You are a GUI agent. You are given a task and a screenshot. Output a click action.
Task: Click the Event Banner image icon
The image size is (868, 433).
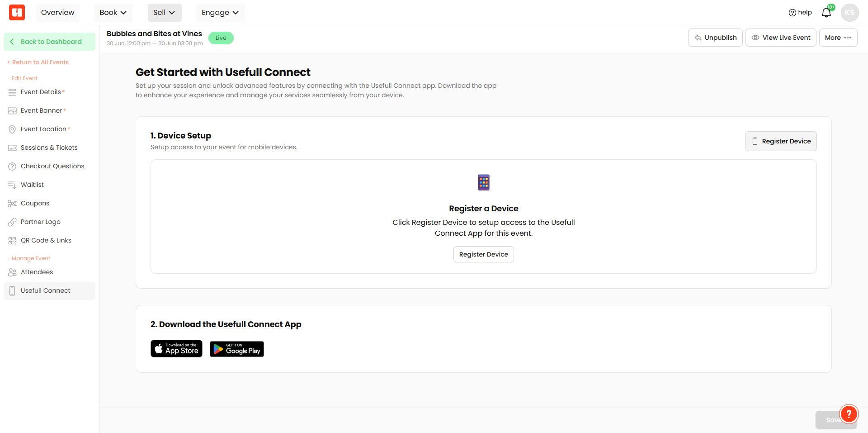click(x=12, y=111)
